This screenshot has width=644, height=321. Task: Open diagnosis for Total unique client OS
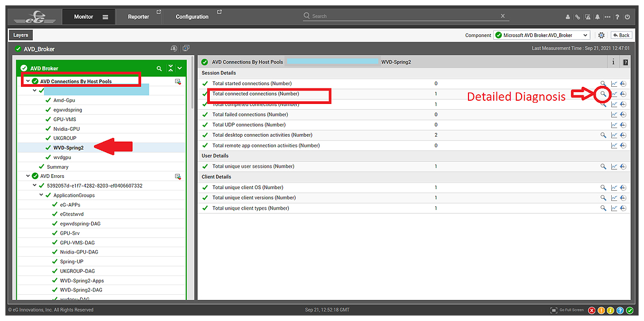click(x=603, y=188)
